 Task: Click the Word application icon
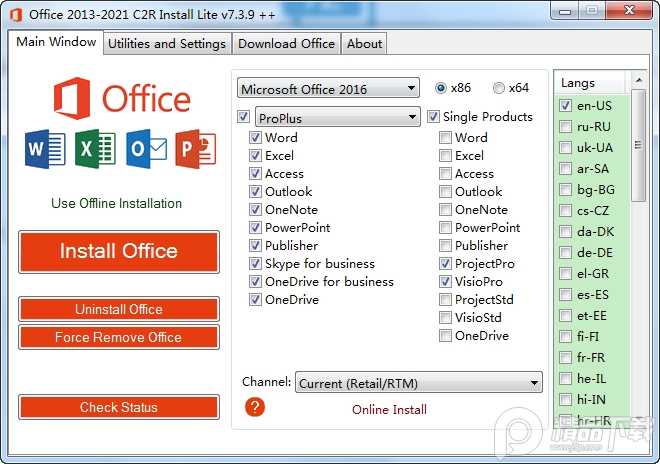(45, 149)
